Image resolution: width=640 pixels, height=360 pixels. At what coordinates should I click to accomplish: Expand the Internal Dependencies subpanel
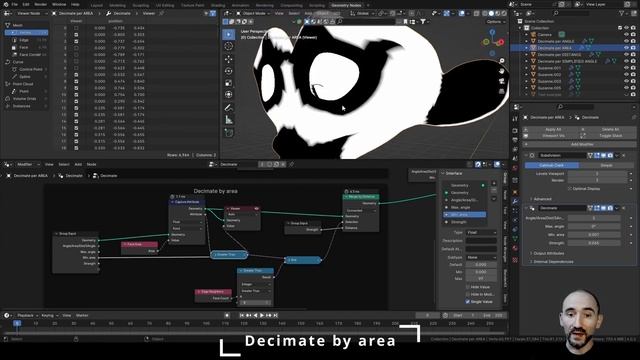553,262
